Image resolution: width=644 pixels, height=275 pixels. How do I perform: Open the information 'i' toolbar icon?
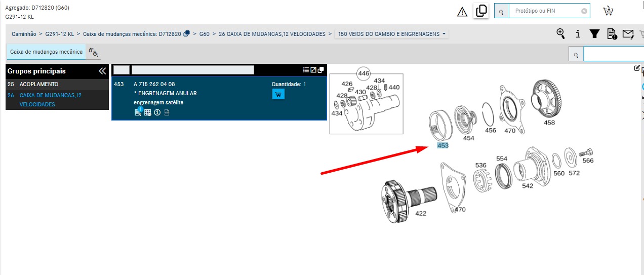(578, 34)
